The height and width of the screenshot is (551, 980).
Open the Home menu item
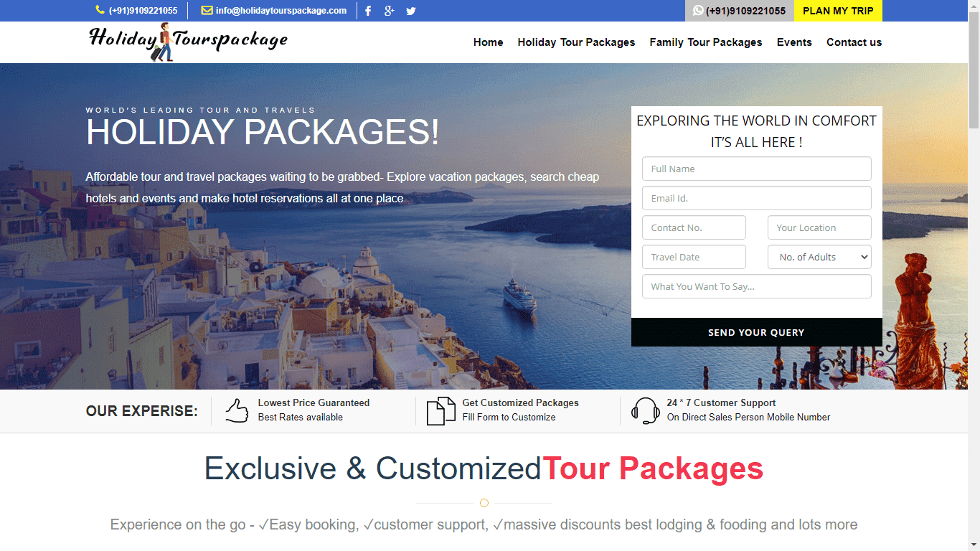point(488,42)
